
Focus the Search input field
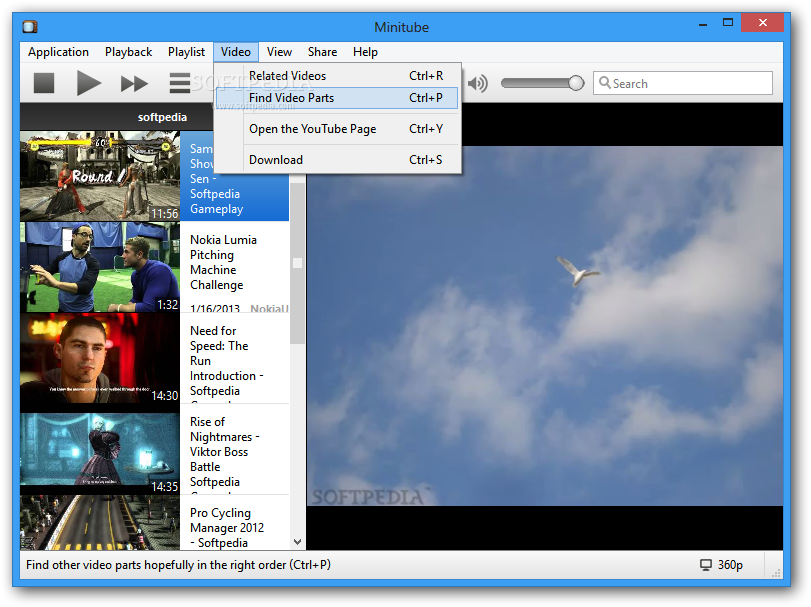point(683,83)
